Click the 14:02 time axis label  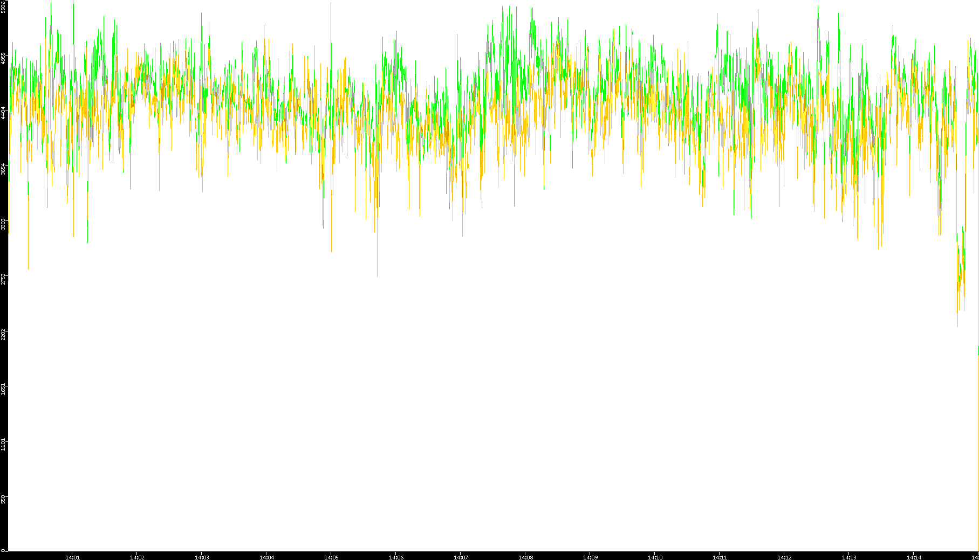click(x=137, y=557)
